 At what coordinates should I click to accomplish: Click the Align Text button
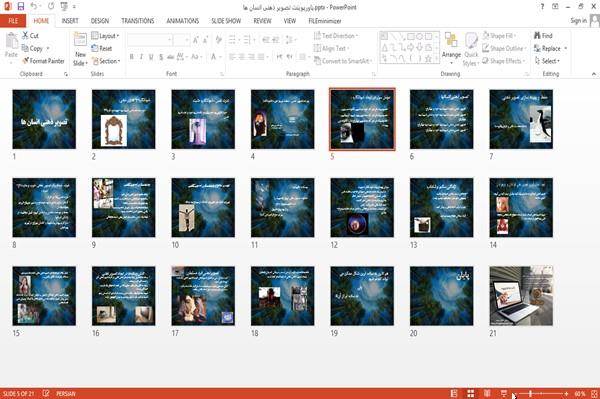pos(331,48)
